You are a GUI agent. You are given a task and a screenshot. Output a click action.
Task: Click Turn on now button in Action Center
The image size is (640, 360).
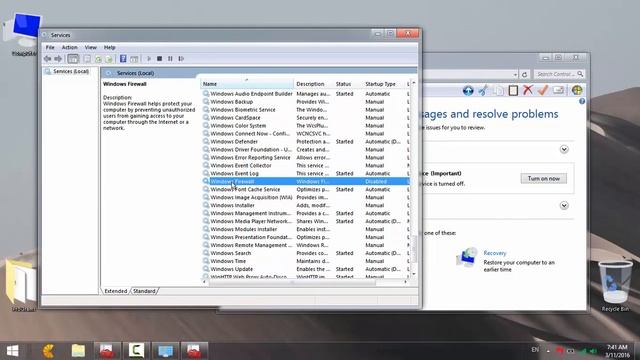543,178
